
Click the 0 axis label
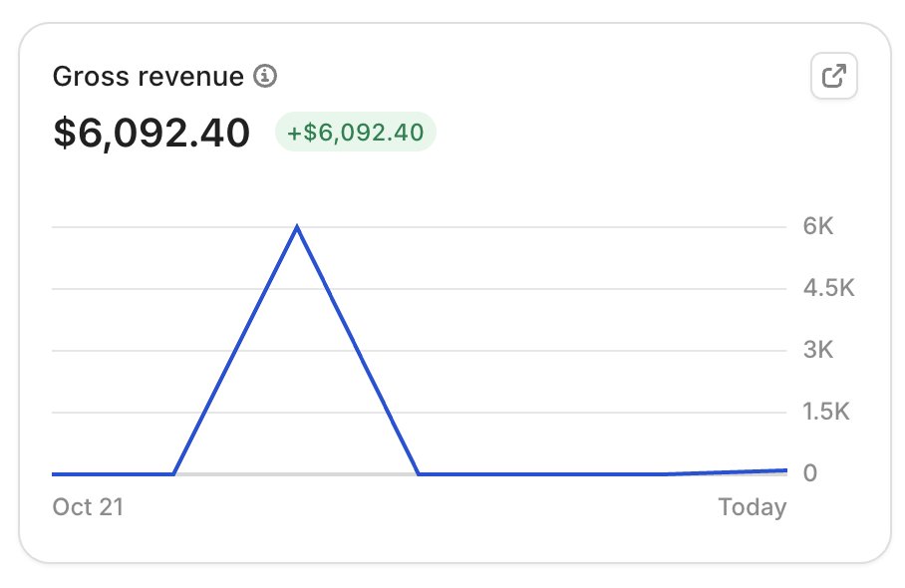point(809,473)
